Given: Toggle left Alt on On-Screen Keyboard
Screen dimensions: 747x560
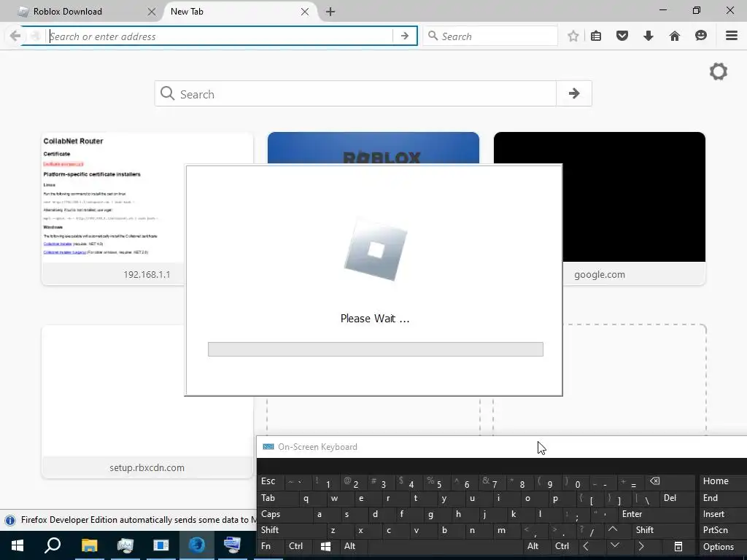Looking at the screenshot, I should (x=354, y=546).
